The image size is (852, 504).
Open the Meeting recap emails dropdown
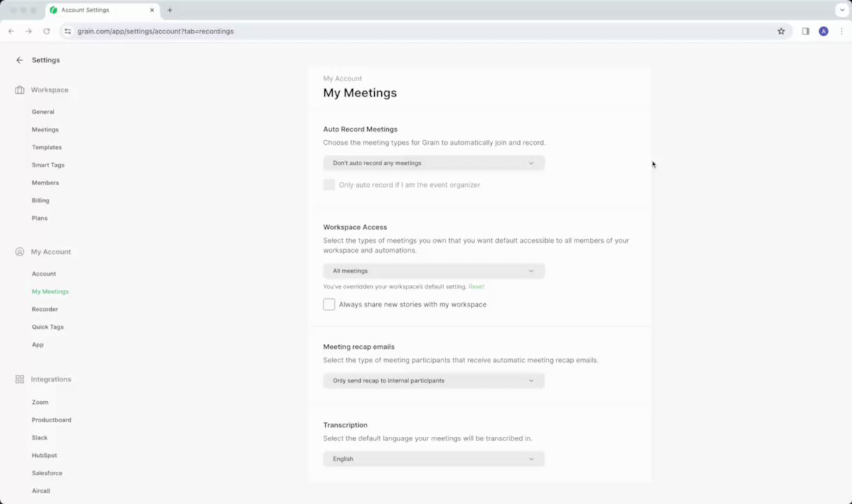(x=434, y=381)
